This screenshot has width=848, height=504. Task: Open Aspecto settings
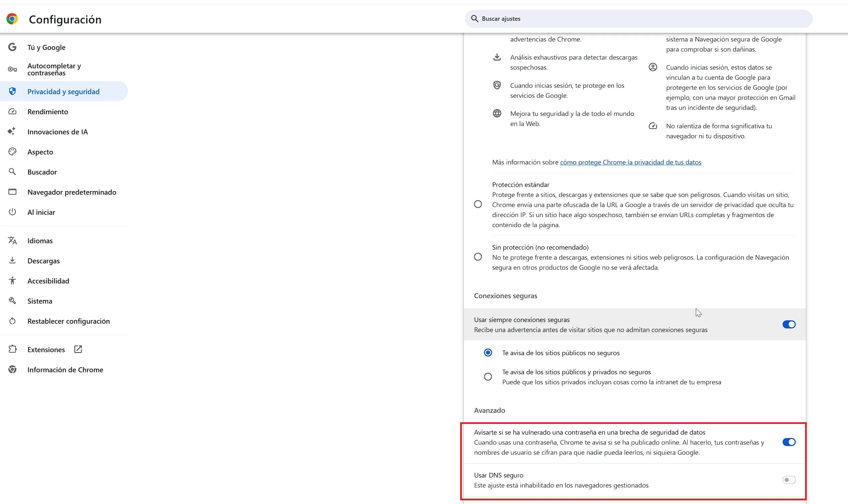coord(64,152)
